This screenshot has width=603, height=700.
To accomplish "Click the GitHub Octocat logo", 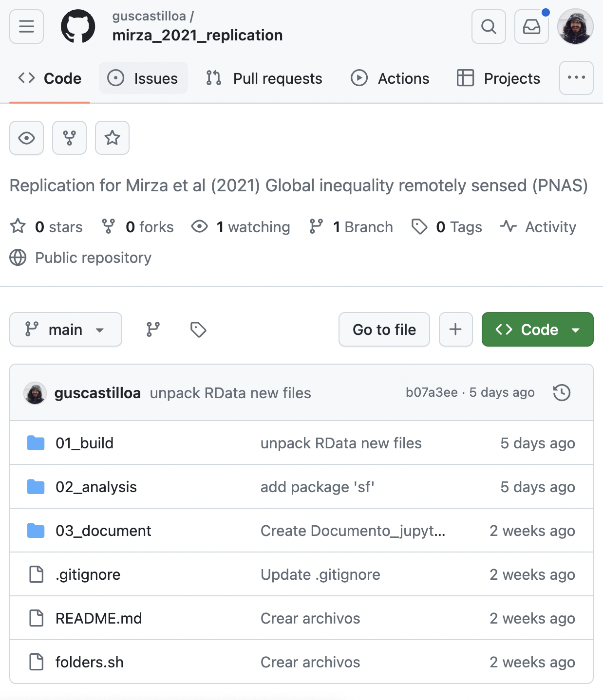I will pos(78,26).
